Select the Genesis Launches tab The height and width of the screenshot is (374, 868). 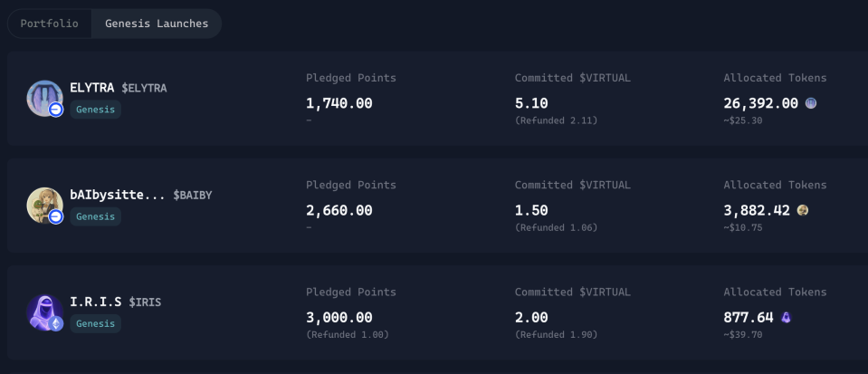157,24
